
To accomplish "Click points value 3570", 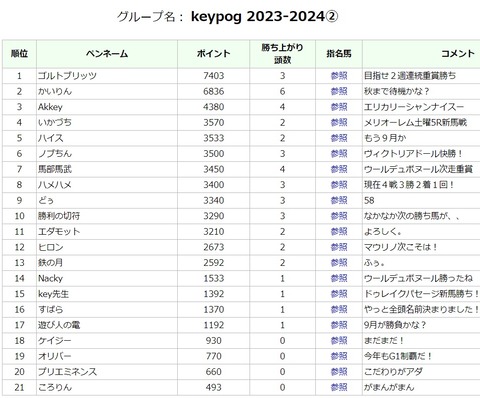I will (x=214, y=122).
